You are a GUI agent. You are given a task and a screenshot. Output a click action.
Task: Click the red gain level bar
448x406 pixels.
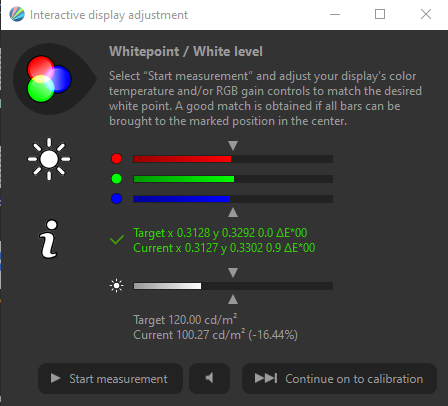click(233, 159)
